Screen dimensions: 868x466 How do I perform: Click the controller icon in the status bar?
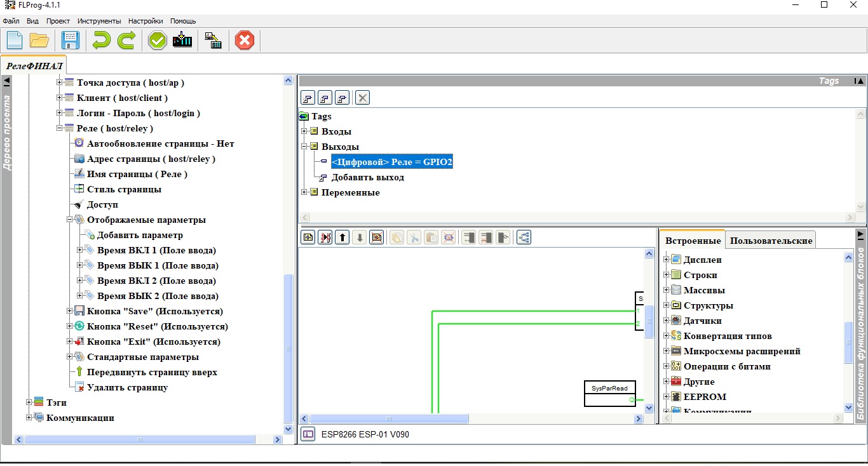coord(308,435)
